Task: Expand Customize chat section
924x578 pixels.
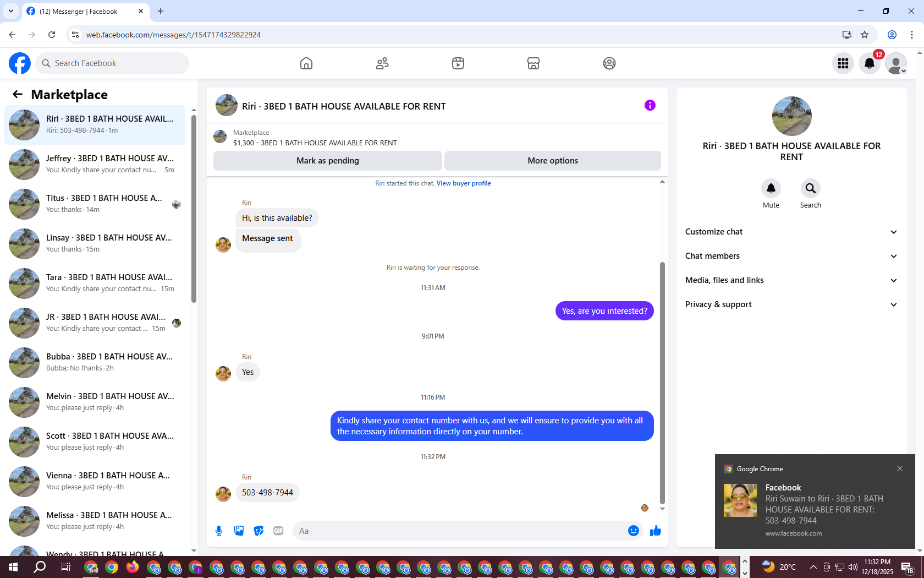Action: [x=791, y=232]
